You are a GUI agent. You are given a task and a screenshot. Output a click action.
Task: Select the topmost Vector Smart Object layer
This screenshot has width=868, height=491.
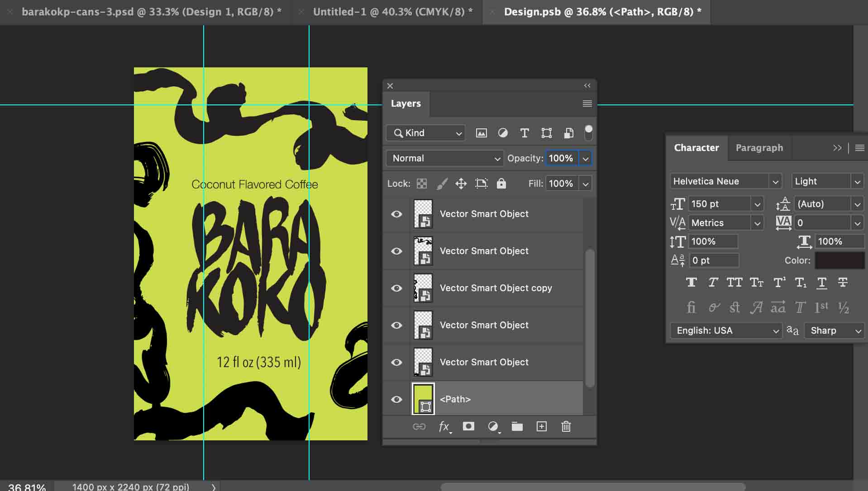pos(484,214)
